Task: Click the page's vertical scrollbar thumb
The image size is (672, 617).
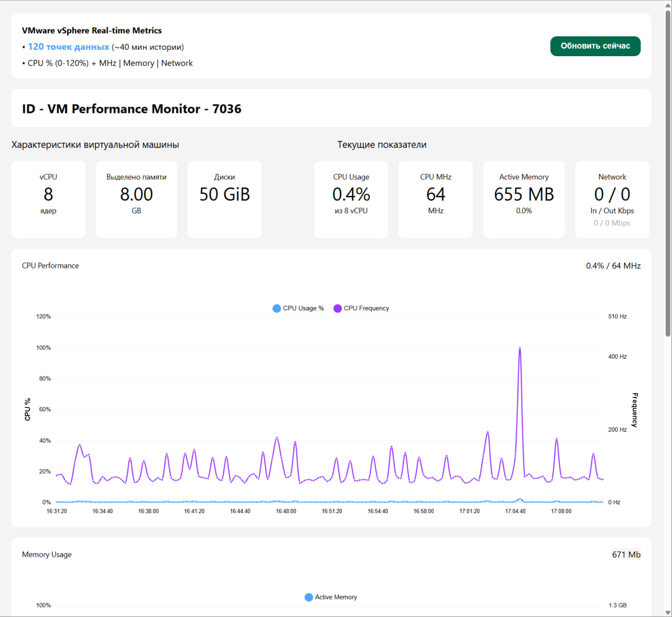Action: click(x=668, y=173)
